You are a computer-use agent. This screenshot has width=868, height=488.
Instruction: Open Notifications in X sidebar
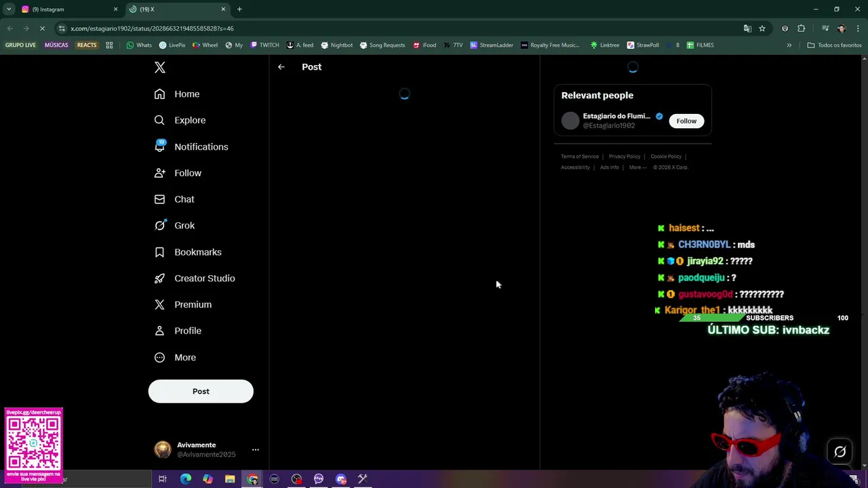tap(191, 147)
